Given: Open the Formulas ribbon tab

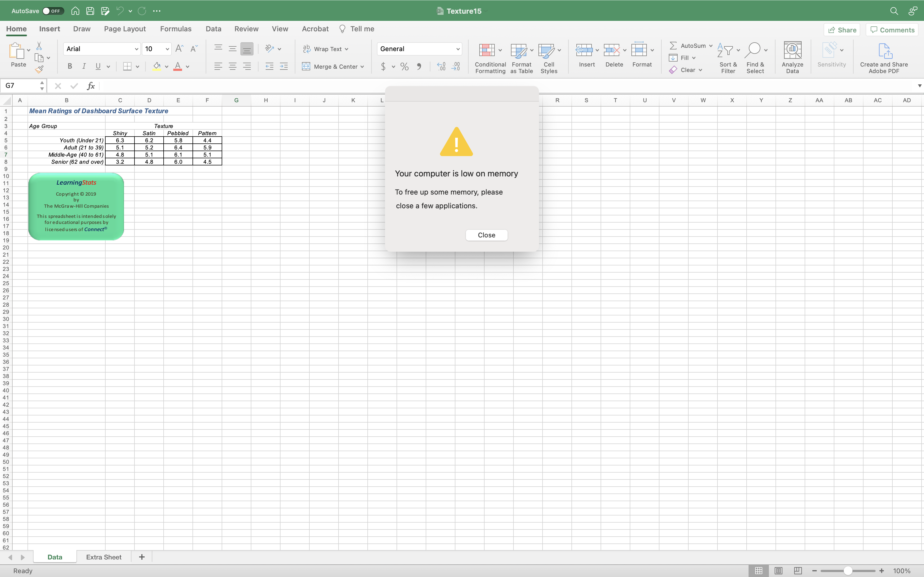Looking at the screenshot, I should pyautogui.click(x=176, y=29).
